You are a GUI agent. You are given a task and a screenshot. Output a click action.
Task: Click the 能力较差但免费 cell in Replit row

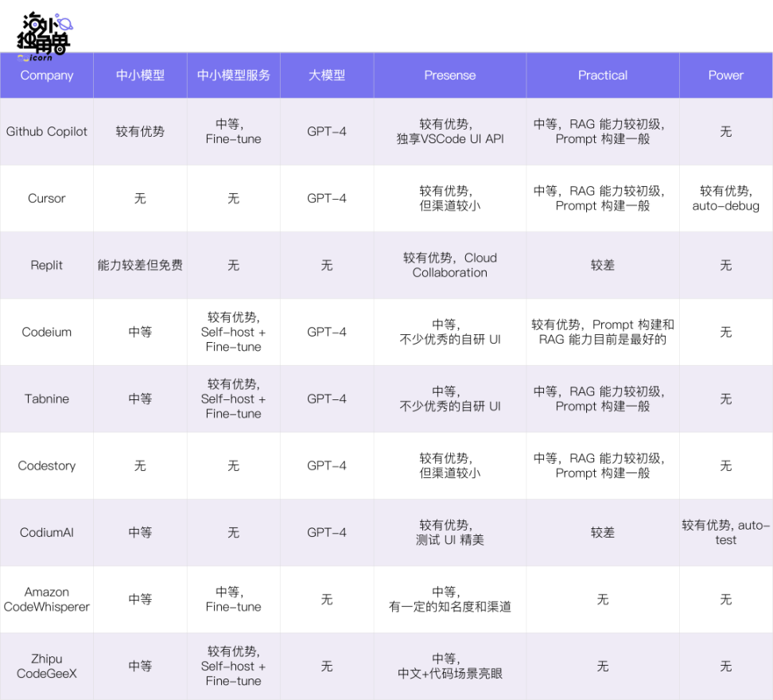[140, 266]
